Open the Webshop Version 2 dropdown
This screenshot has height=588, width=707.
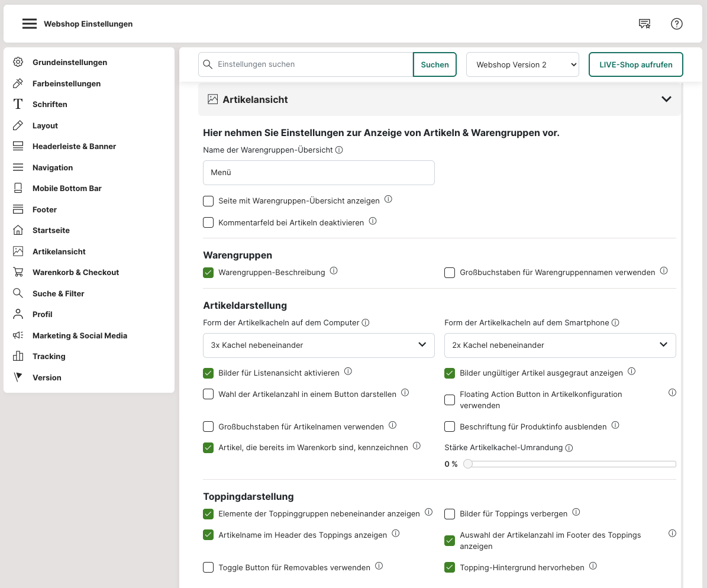(x=522, y=64)
